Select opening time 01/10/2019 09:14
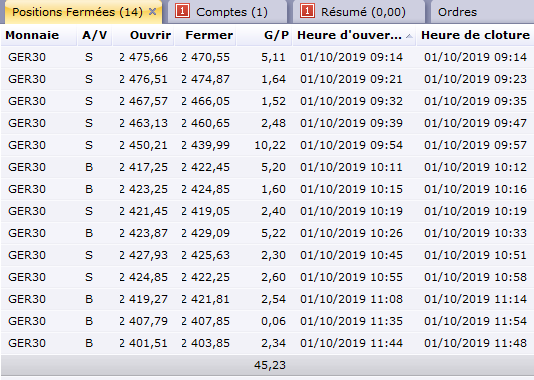534x380 pixels. [351, 57]
